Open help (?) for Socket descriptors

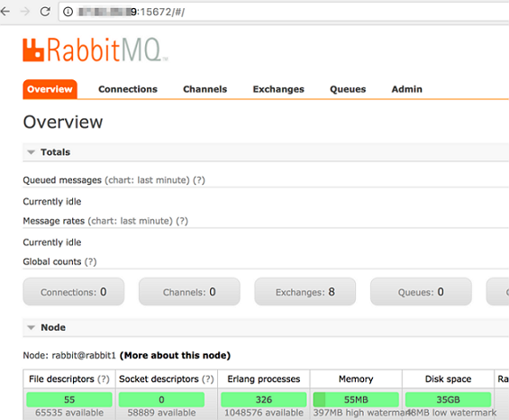point(208,379)
